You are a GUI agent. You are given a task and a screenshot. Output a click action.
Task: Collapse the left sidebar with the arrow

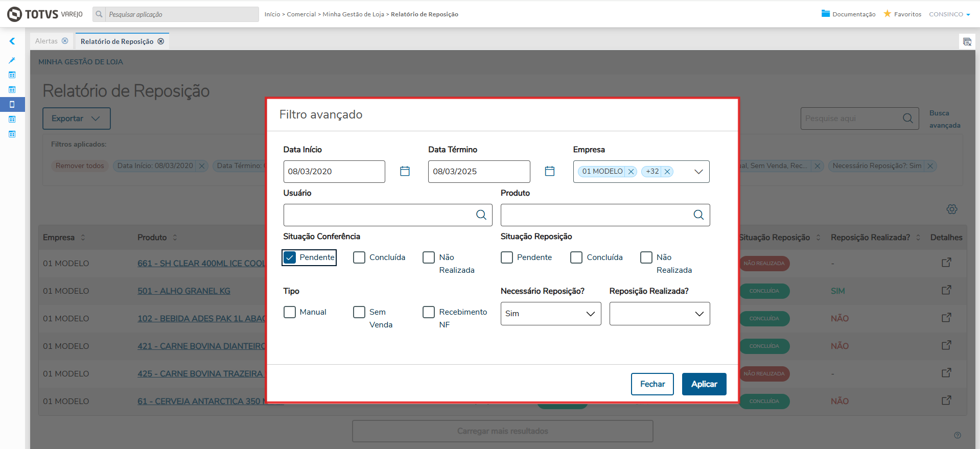12,41
